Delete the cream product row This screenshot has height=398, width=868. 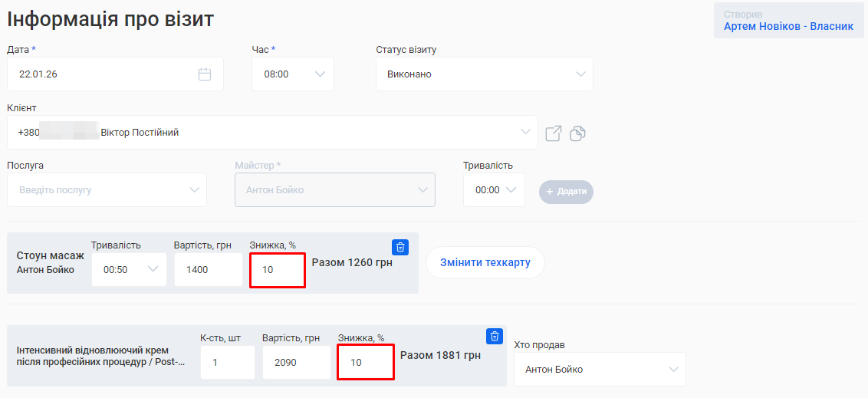[495, 336]
